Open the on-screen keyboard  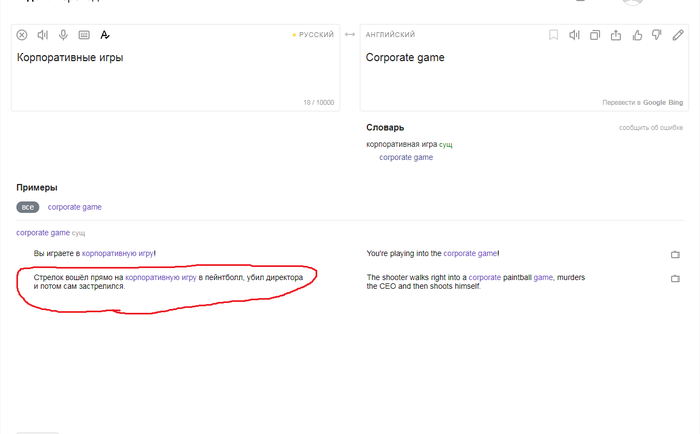(x=84, y=35)
